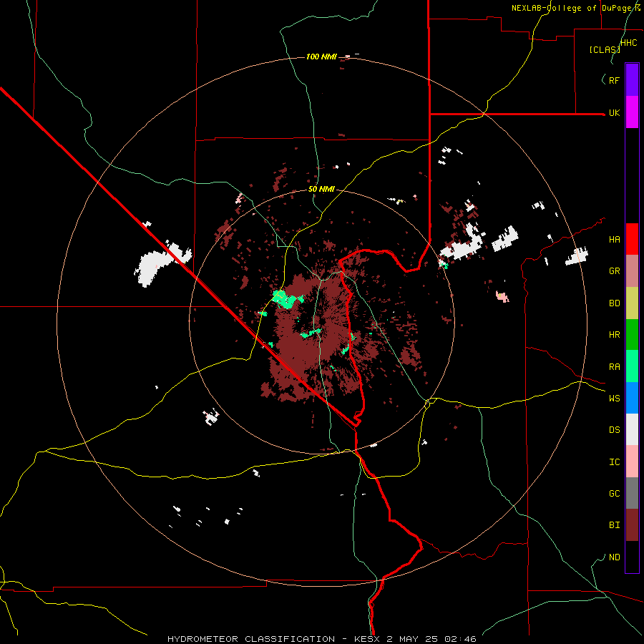
Task: Click the HR green legend swatch
Action: pyautogui.click(x=632, y=335)
